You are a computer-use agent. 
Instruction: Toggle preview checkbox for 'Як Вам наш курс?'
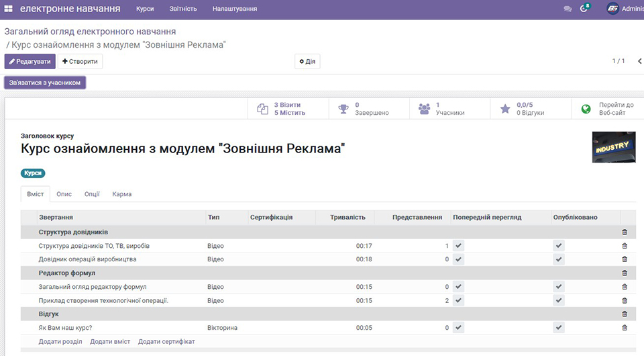point(458,328)
